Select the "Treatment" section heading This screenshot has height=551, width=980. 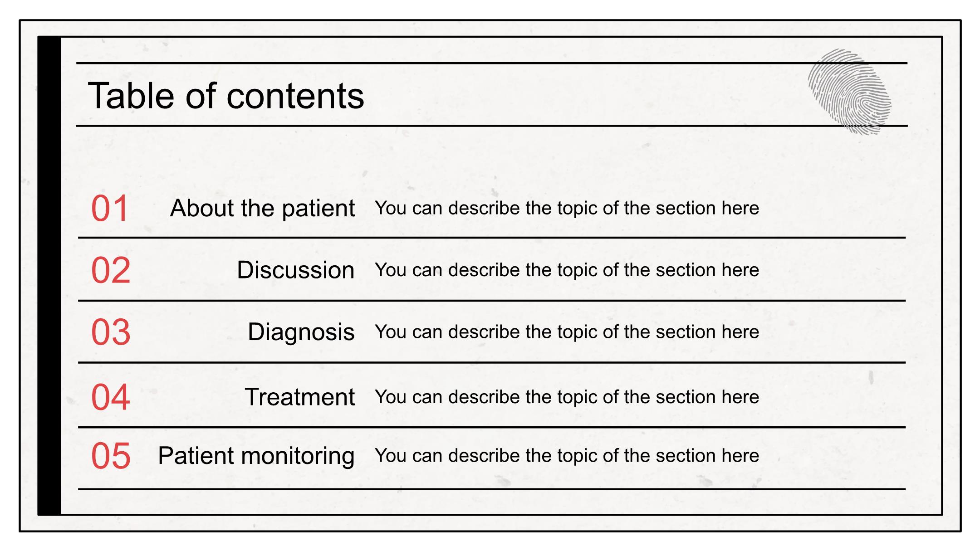pyautogui.click(x=299, y=397)
